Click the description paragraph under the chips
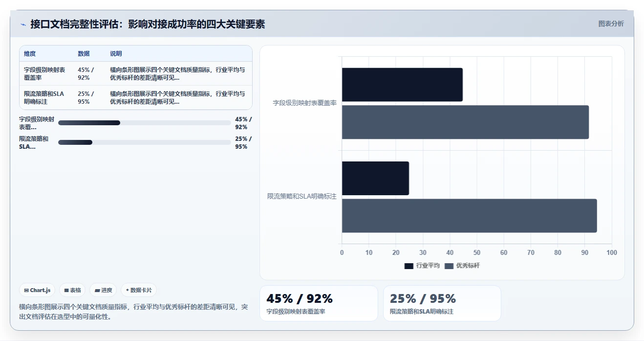 click(x=134, y=312)
